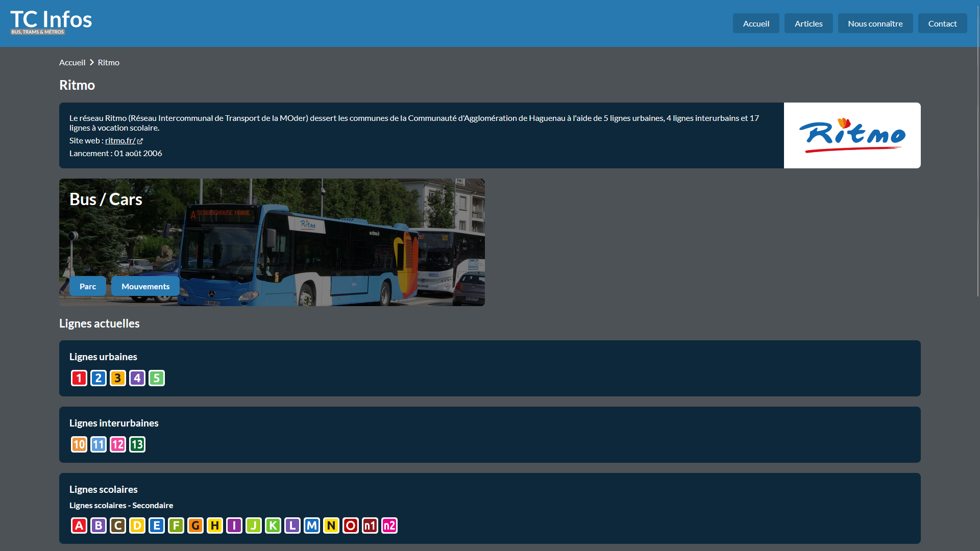Screen dimensions: 980x551
Task: Open school line O red badge
Action: (351, 525)
